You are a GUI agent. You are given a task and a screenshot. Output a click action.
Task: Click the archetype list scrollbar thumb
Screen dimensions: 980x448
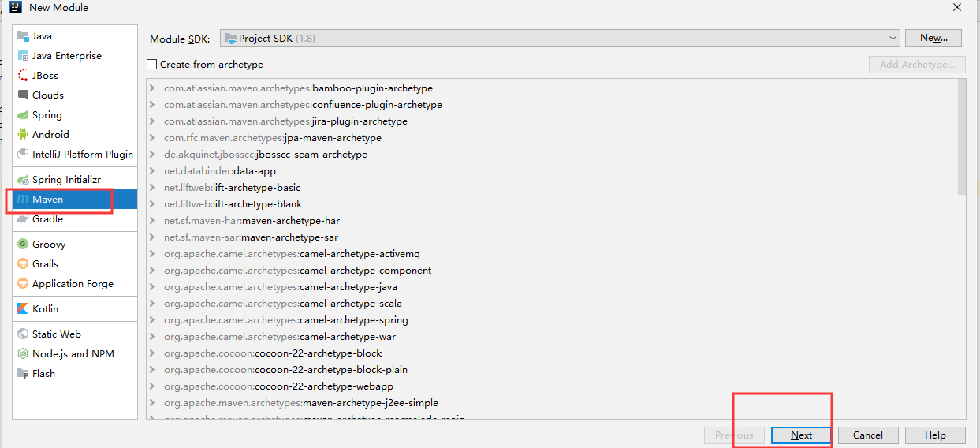coord(961,137)
